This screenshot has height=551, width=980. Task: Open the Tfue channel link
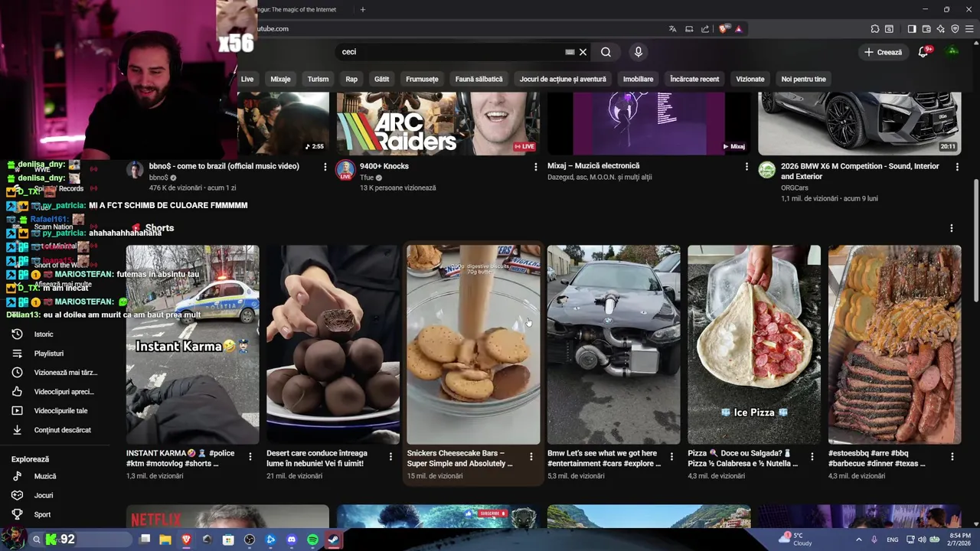coord(367,177)
